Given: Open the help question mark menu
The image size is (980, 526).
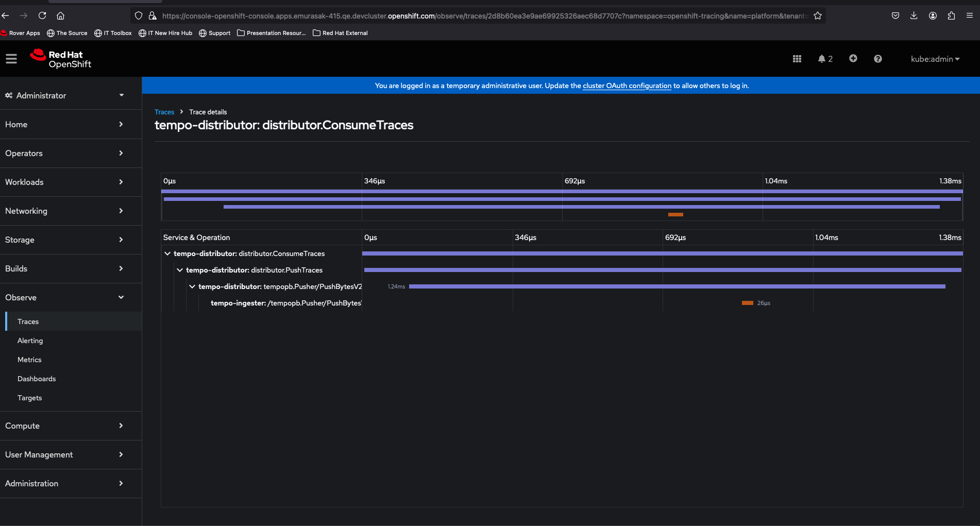Looking at the screenshot, I should pos(878,59).
